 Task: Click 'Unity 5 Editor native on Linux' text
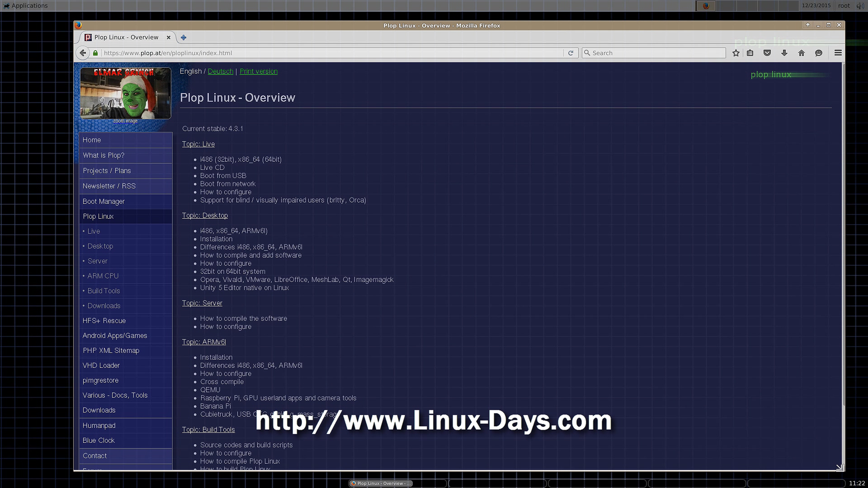[x=245, y=288]
